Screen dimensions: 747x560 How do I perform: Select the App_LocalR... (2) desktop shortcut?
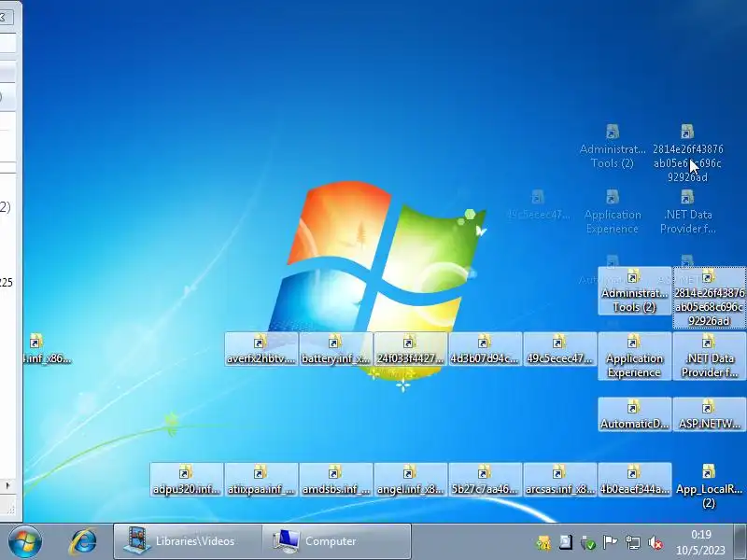710,486
